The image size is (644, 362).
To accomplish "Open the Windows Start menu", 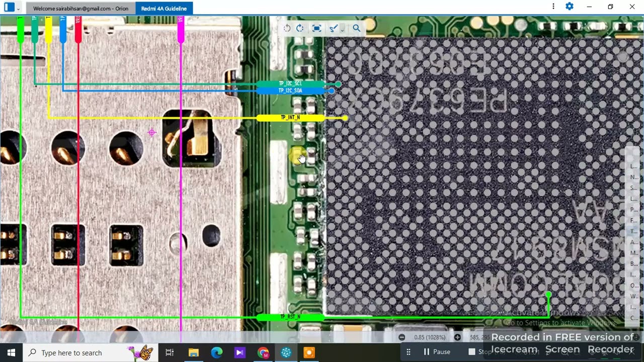I will 11,352.
